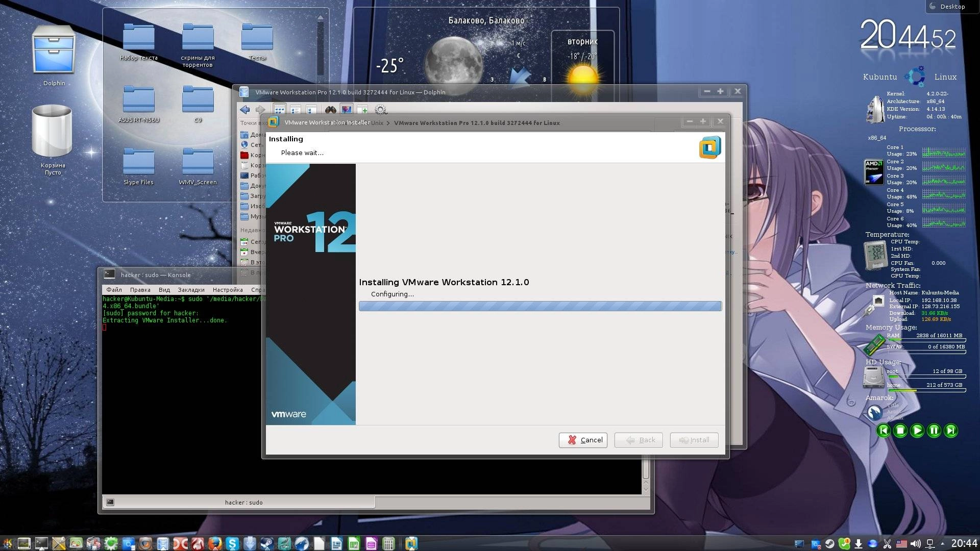
Task: Open the Dolphin desktop icon
Action: click(x=54, y=56)
